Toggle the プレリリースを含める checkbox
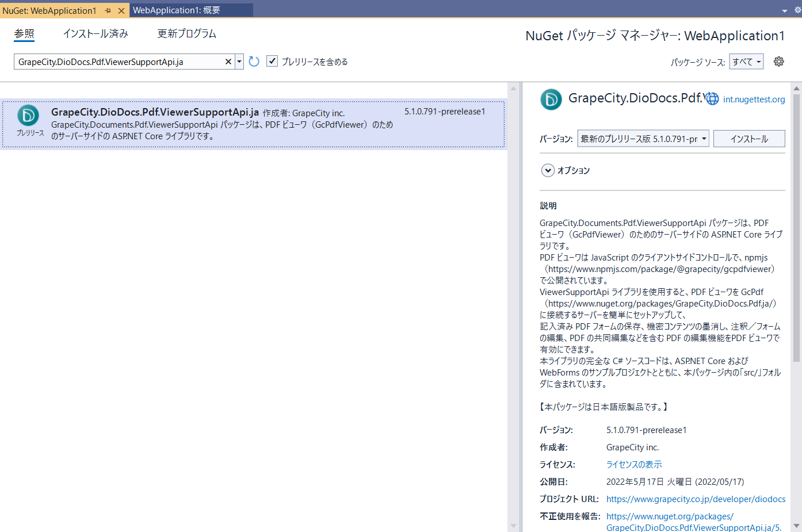This screenshot has width=802, height=532. click(272, 61)
